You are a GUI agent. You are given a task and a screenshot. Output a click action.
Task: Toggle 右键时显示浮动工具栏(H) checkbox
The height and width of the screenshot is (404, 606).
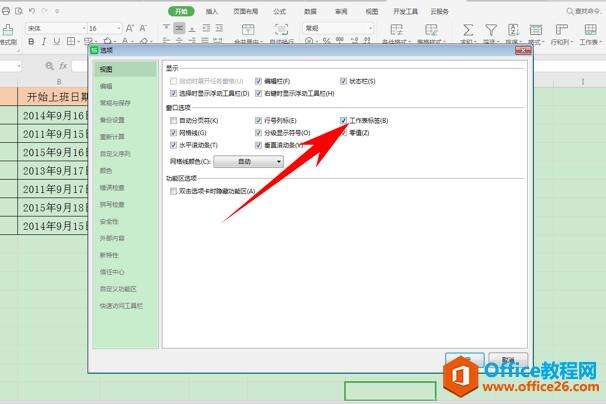(259, 93)
